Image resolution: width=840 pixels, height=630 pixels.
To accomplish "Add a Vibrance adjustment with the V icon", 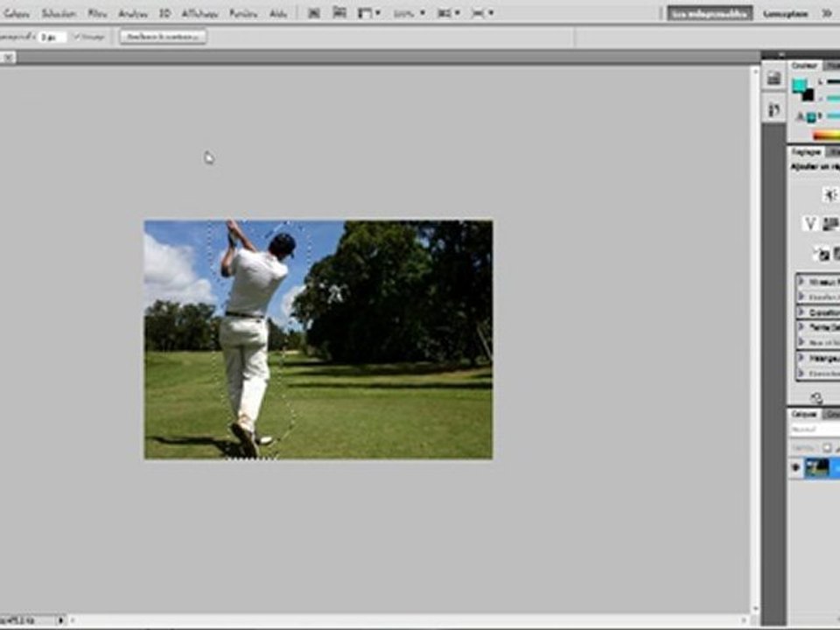I will (810, 223).
